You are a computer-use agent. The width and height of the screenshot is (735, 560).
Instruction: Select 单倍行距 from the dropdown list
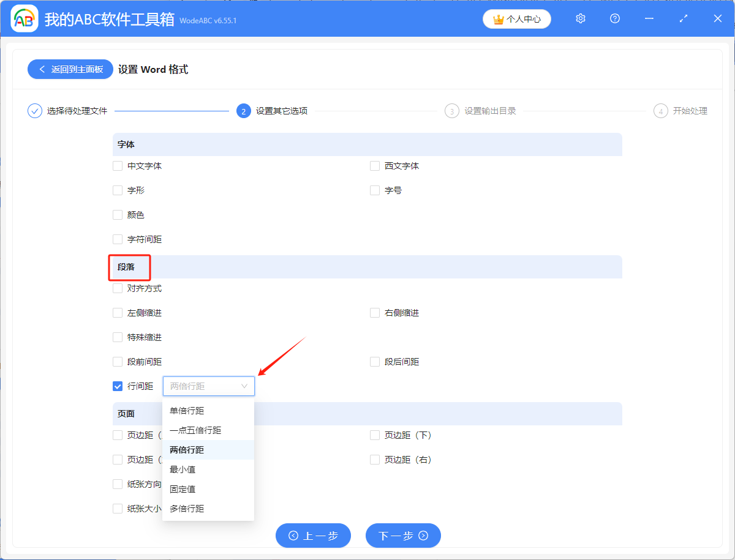pos(187,411)
